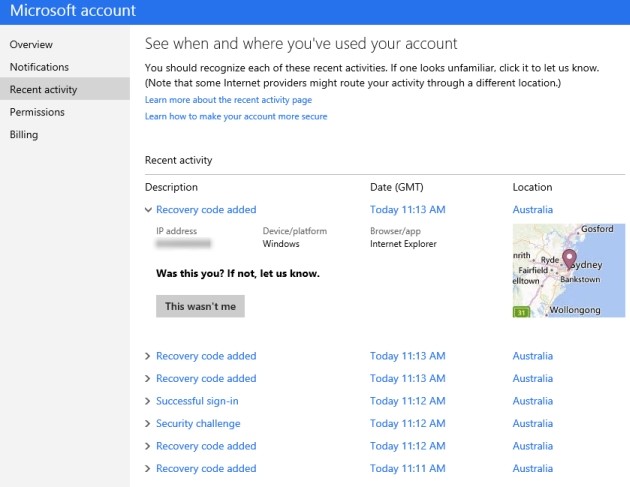Expand the Recovery code added 11:11 AM row
The height and width of the screenshot is (487, 630).
click(149, 469)
